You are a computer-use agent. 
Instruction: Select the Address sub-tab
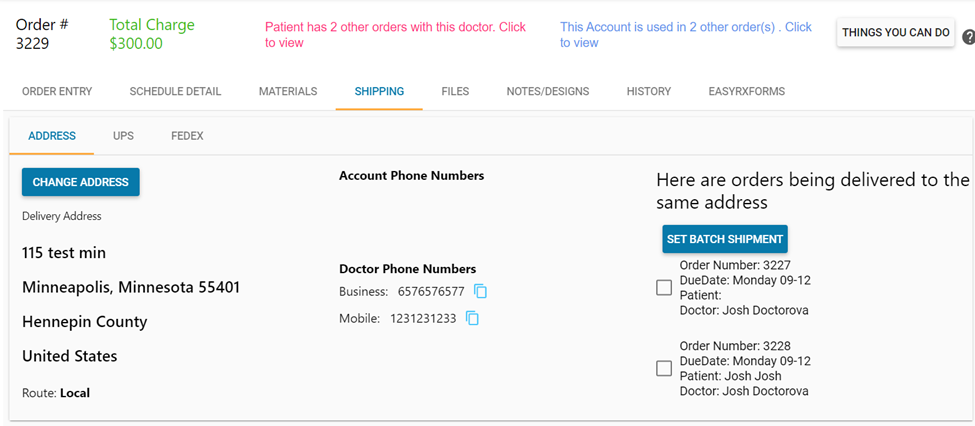point(52,136)
